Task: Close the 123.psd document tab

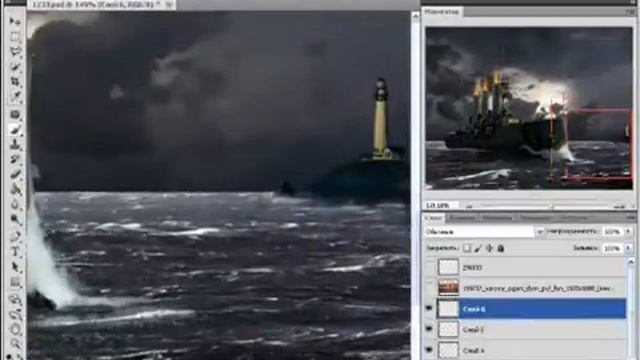Action: 169,4
